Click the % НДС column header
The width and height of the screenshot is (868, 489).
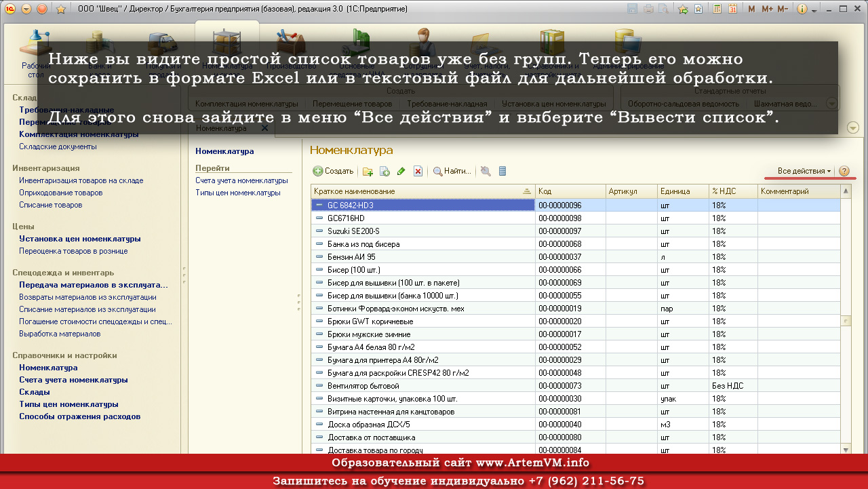pyautogui.click(x=733, y=191)
